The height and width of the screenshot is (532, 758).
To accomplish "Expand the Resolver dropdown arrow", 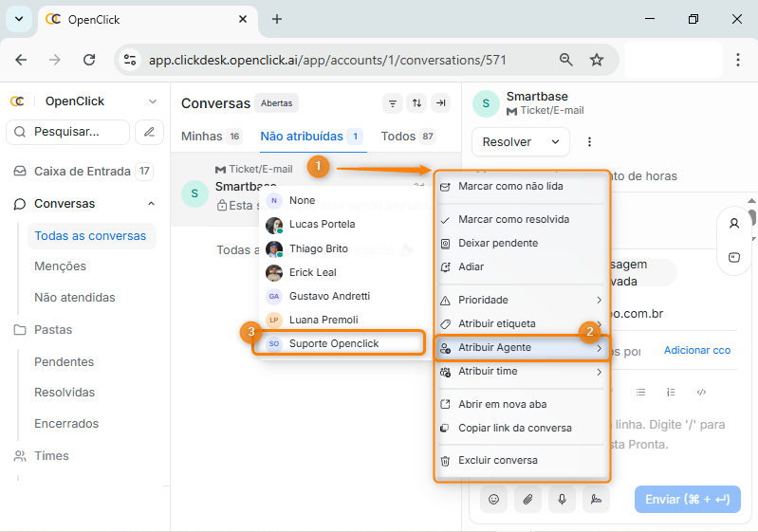I will click(555, 142).
